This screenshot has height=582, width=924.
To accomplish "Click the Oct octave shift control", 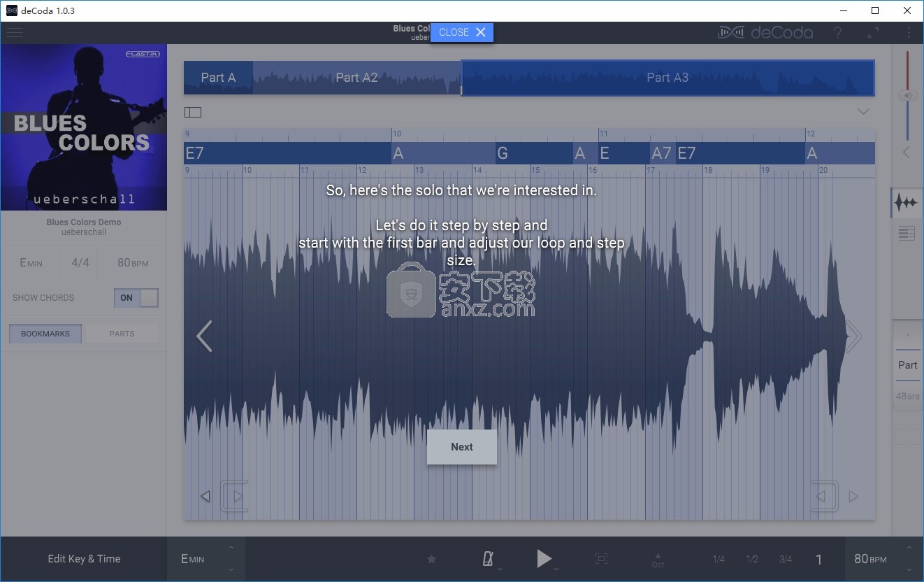I will click(658, 560).
